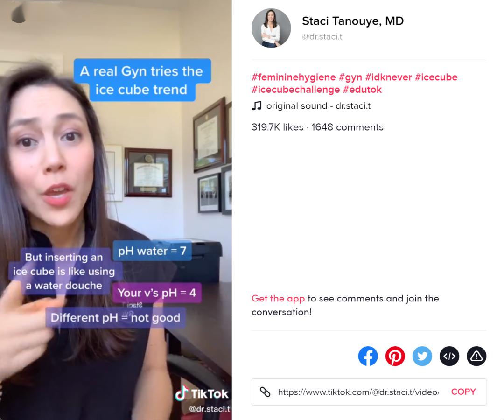
Task: Open the #gyn hashtag
Action: point(350,77)
